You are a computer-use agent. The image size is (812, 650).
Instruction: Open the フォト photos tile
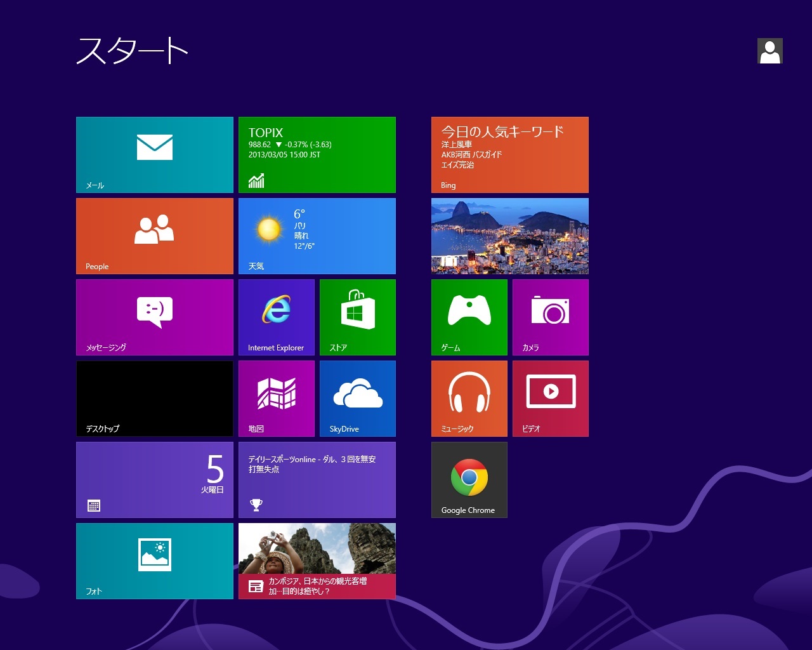[155, 561]
